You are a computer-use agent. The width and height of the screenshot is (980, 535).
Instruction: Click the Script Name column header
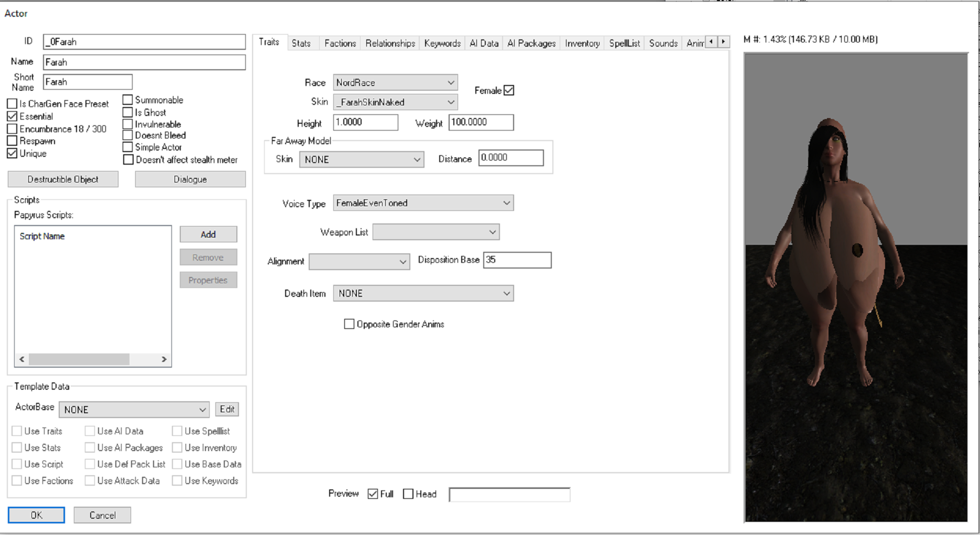[42, 236]
